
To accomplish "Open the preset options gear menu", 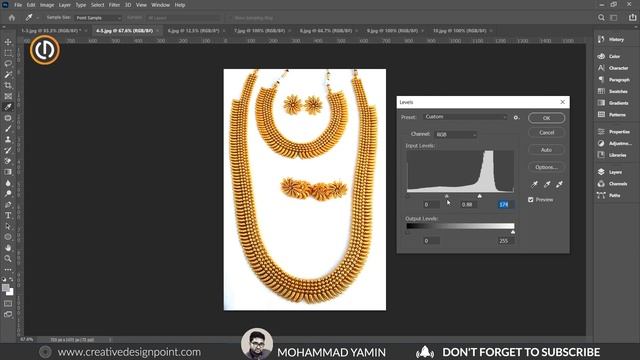I will pos(516,118).
